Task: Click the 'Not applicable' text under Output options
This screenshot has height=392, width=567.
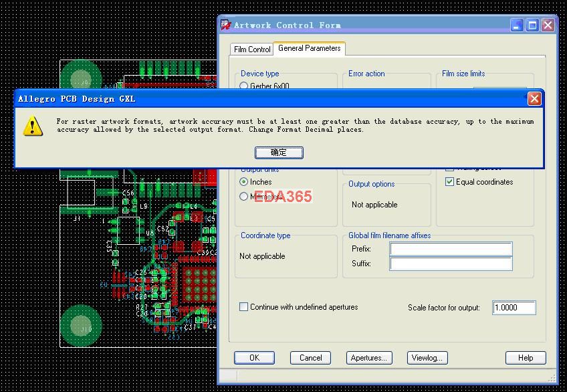Action: tap(374, 205)
